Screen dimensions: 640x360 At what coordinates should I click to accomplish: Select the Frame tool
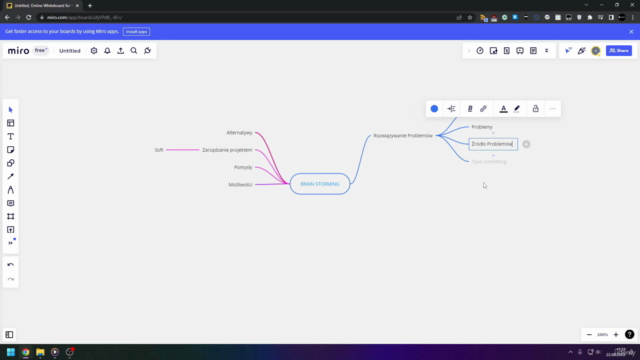[x=11, y=216]
